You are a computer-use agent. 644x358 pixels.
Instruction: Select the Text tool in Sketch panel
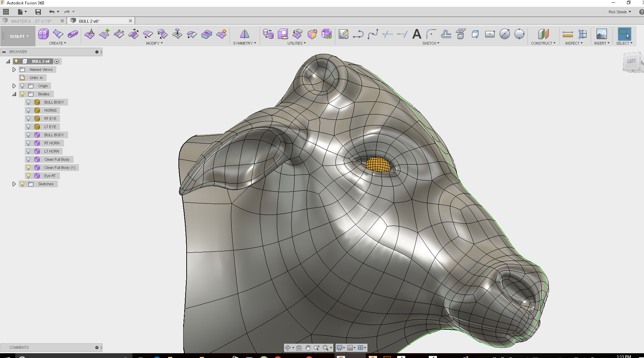[417, 34]
